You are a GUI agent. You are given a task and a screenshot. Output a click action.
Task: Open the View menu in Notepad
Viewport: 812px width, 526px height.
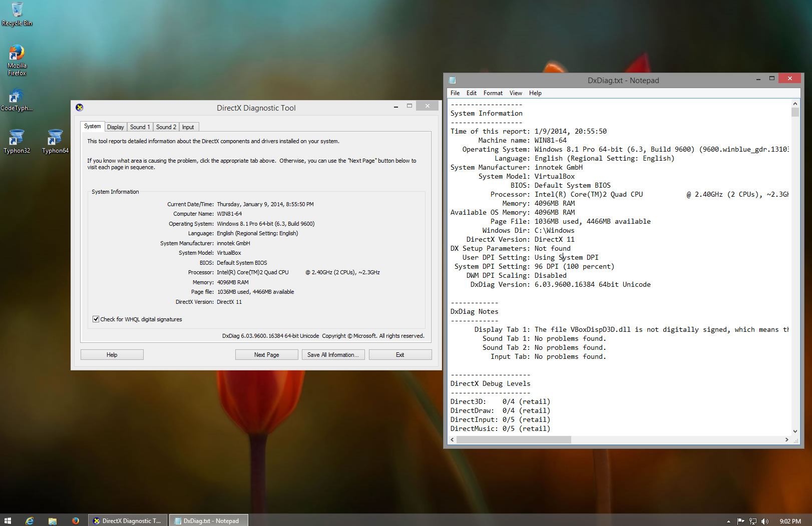pos(516,93)
